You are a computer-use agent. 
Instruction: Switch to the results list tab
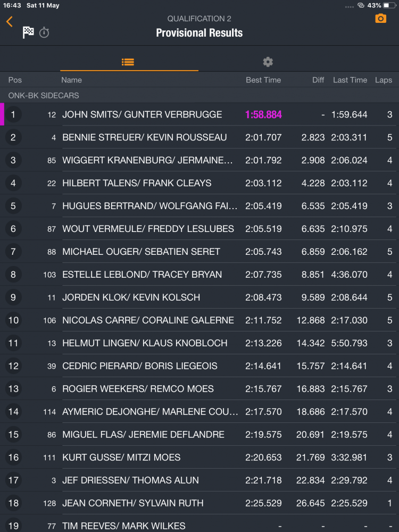[x=128, y=62]
